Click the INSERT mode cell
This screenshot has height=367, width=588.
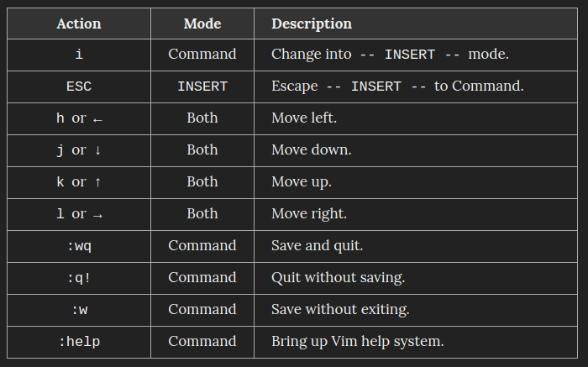[x=202, y=87]
